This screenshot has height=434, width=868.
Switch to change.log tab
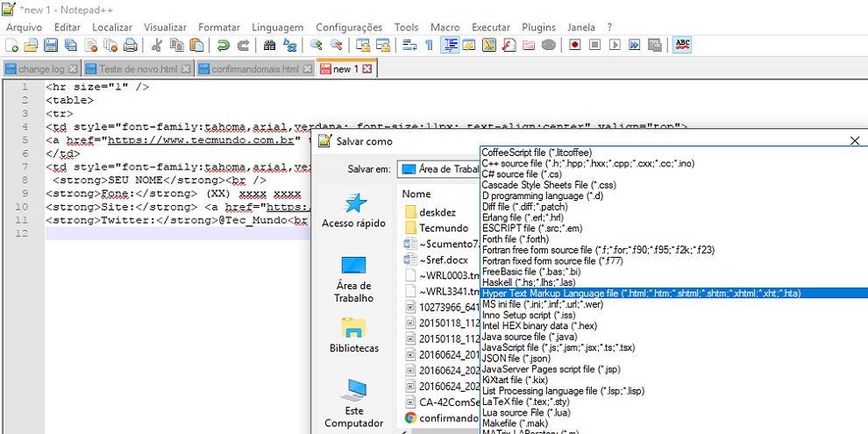(x=41, y=69)
